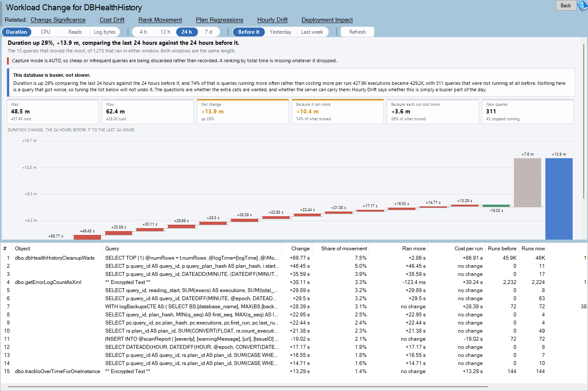Switch metric to Log bytes
This screenshot has width=588, height=391.
point(105,32)
